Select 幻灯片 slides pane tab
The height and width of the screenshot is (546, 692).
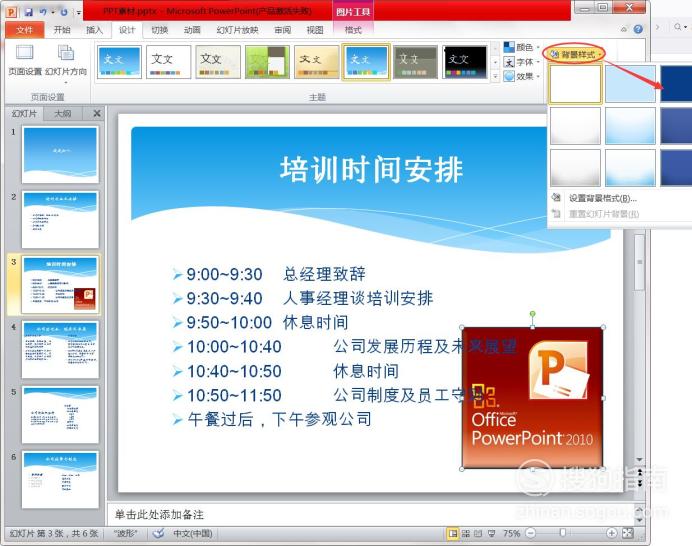pos(25,113)
